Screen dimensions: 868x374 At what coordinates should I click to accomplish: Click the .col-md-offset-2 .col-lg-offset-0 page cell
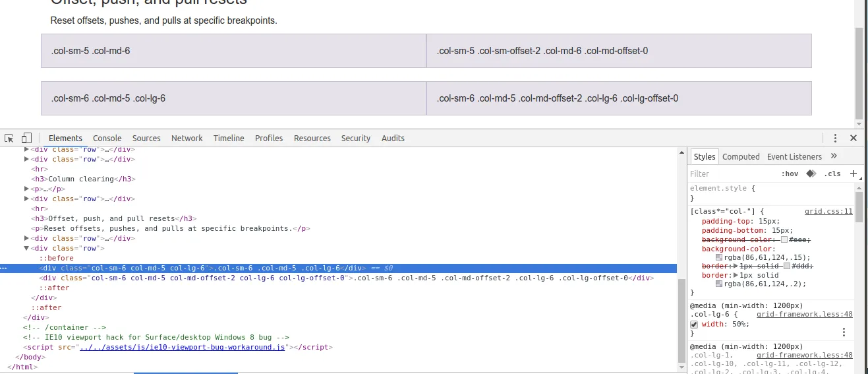coord(619,98)
